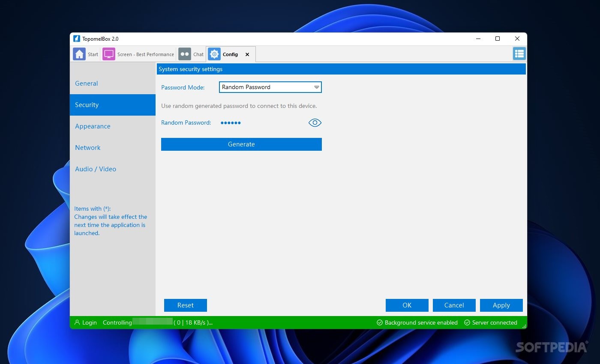This screenshot has width=600, height=364.
Task: Minimize the TopomelBox window
Action: tap(478, 39)
